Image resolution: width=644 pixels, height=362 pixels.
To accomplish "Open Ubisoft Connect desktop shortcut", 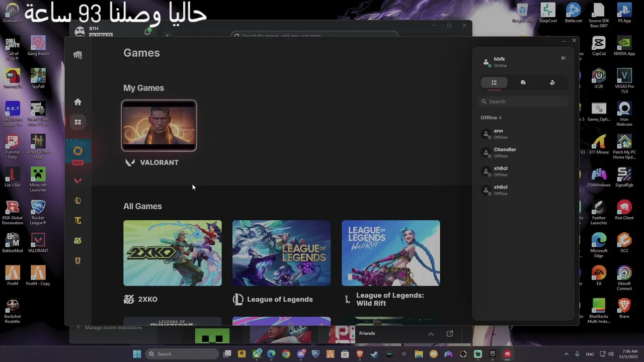I will [x=624, y=278].
